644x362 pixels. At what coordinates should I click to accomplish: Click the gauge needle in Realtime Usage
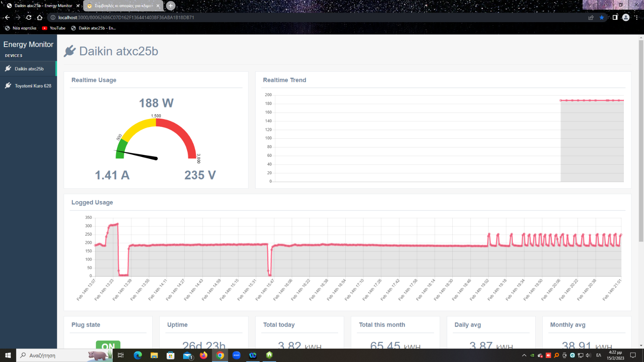(x=136, y=155)
